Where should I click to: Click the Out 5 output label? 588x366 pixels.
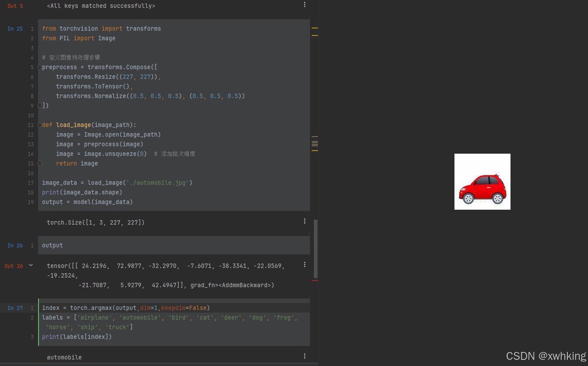click(x=15, y=6)
